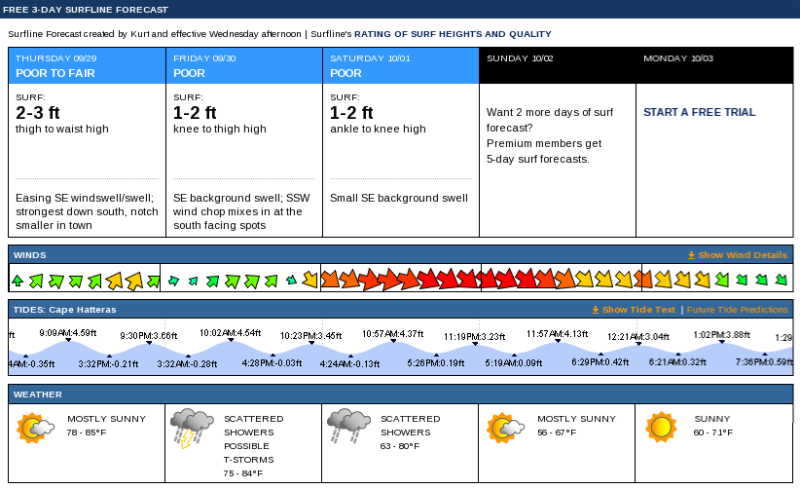Image resolution: width=800 pixels, height=489 pixels.
Task: Expand Show Wind Details
Action: pos(742,256)
